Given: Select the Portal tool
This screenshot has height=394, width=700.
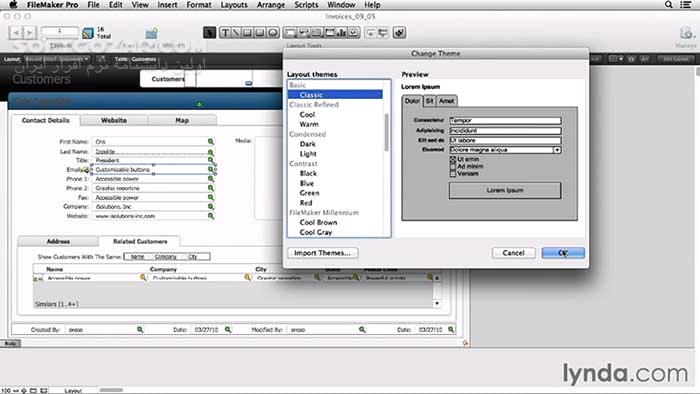Looking at the screenshot, I should tap(329, 33).
